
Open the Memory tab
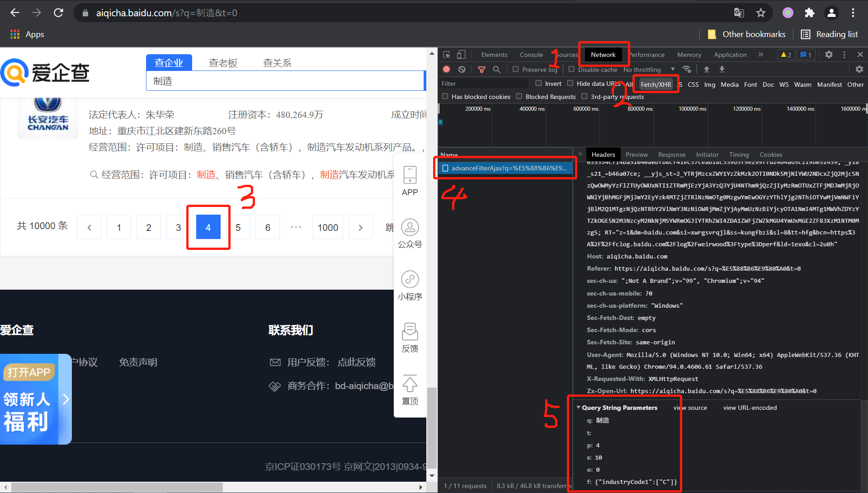point(689,55)
